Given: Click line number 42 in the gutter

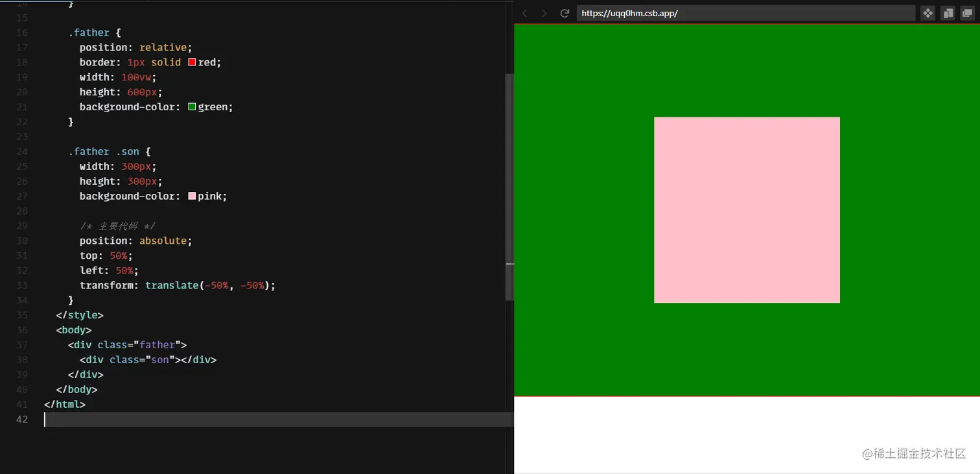Looking at the screenshot, I should [22, 420].
